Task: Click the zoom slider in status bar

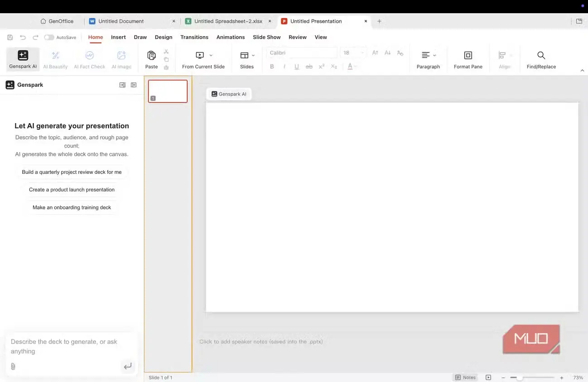Action: (532, 377)
